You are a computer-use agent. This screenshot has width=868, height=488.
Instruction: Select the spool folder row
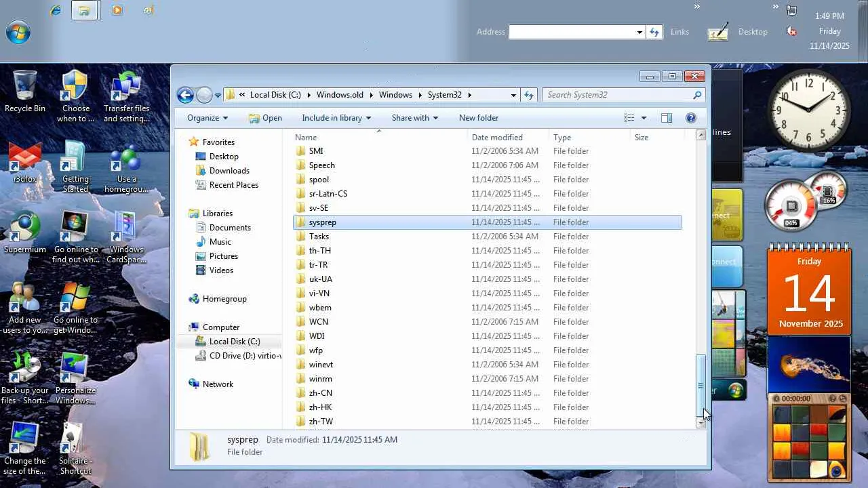(488, 180)
